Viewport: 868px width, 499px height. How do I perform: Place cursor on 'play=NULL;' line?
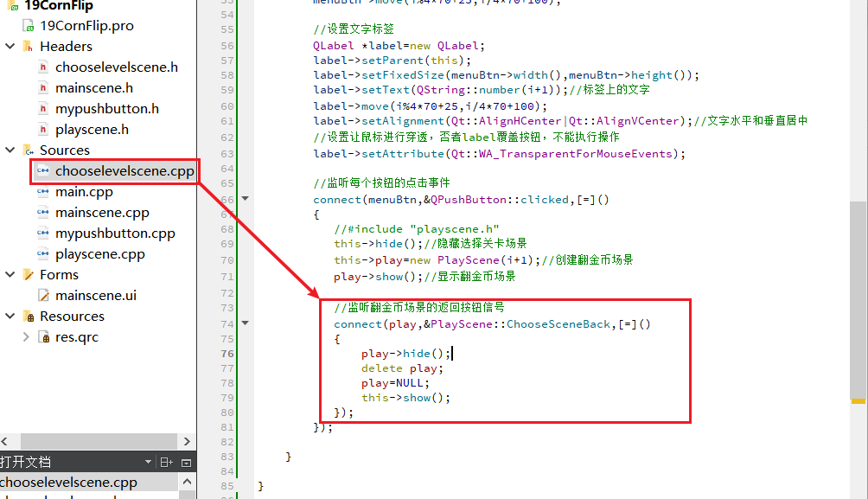[x=395, y=383]
